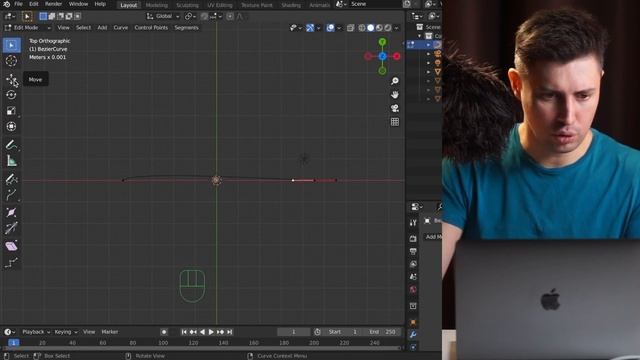
Task: Open the Scene properties tab
Action: (413, 277)
